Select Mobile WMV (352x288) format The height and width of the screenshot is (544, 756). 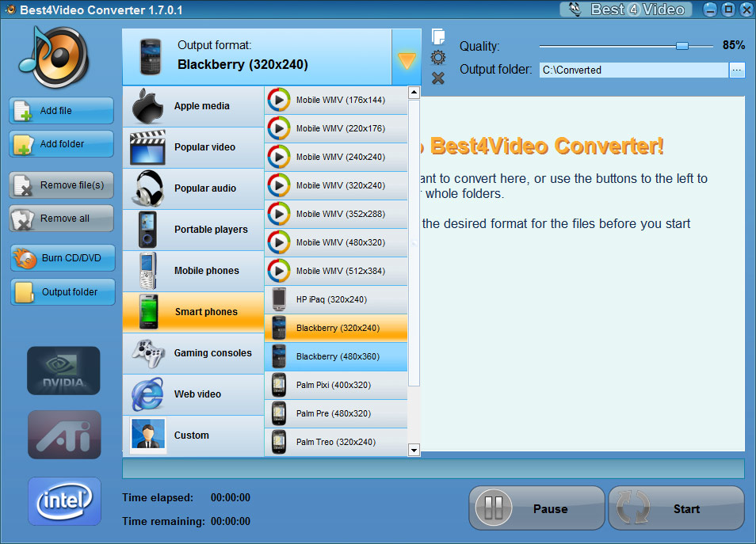click(x=336, y=214)
